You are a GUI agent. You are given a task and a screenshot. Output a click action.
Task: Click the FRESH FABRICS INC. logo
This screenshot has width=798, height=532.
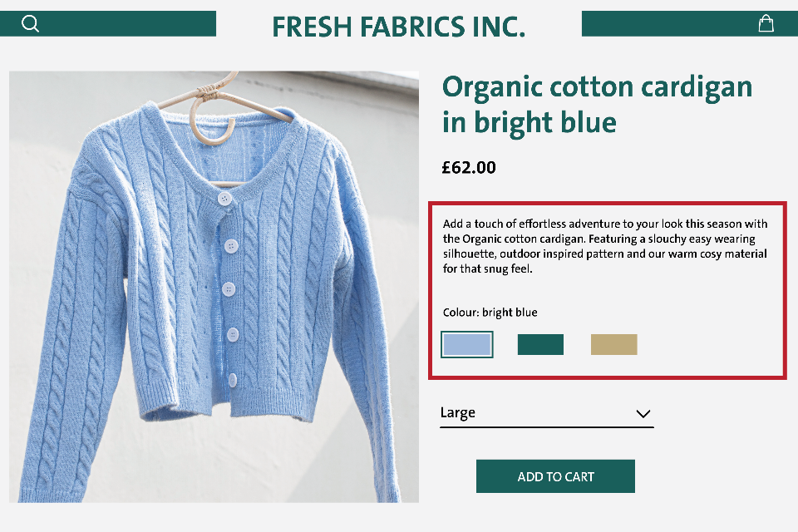pos(399,27)
